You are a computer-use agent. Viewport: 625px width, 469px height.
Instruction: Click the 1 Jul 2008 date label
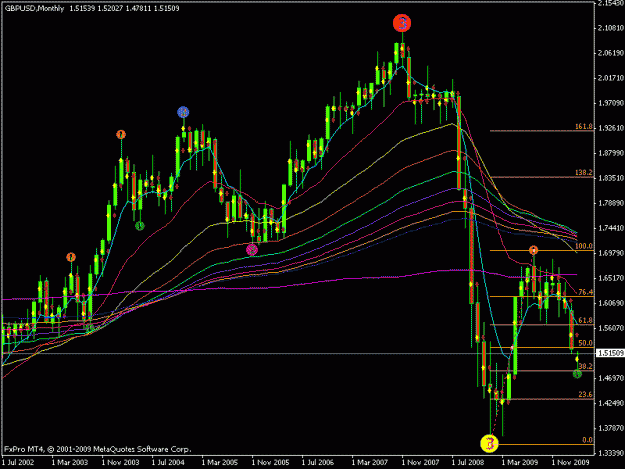(468, 462)
